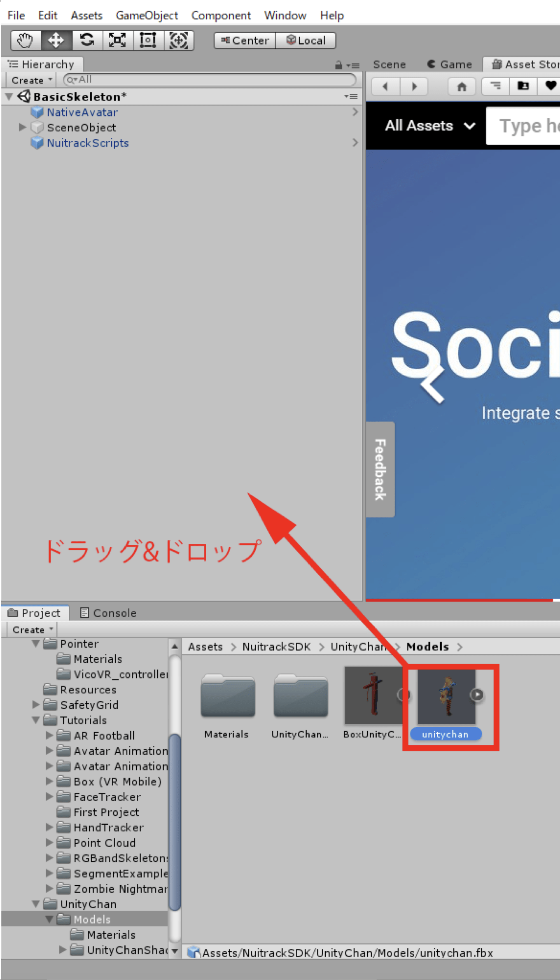Open Assets menu
560x980 pixels.
tap(86, 16)
